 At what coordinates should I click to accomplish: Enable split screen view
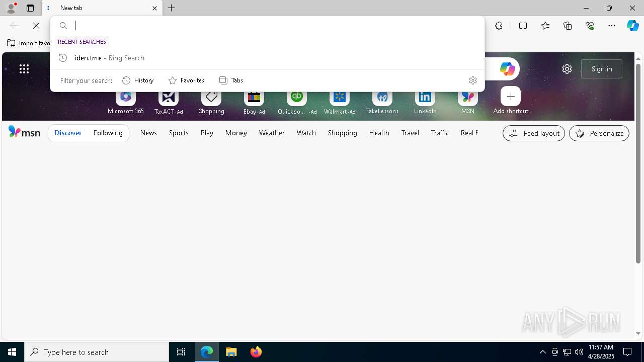523,26
